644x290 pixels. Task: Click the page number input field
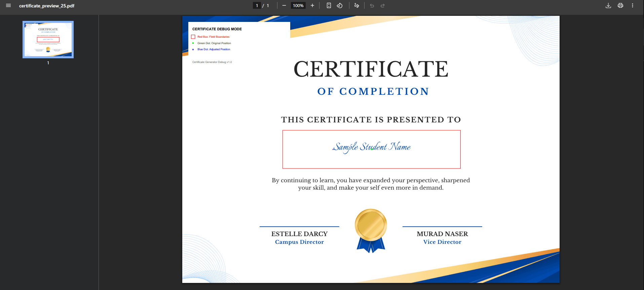tap(257, 5)
